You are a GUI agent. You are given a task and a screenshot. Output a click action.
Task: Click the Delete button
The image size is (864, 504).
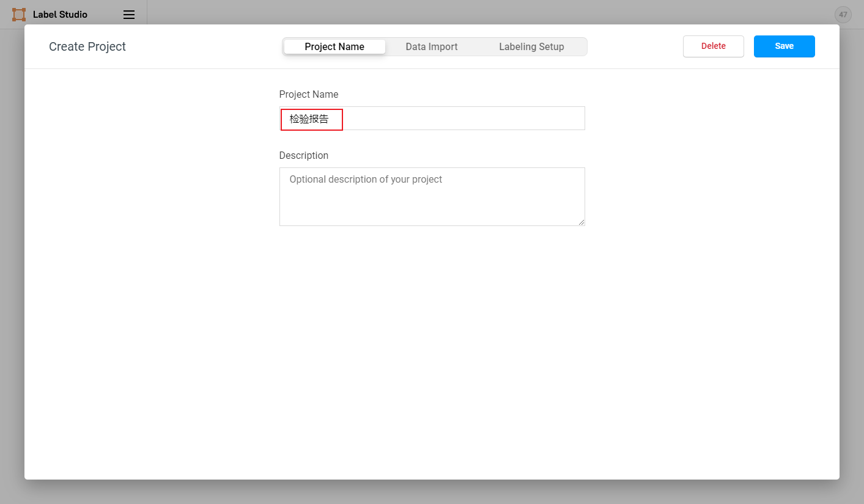point(714,46)
